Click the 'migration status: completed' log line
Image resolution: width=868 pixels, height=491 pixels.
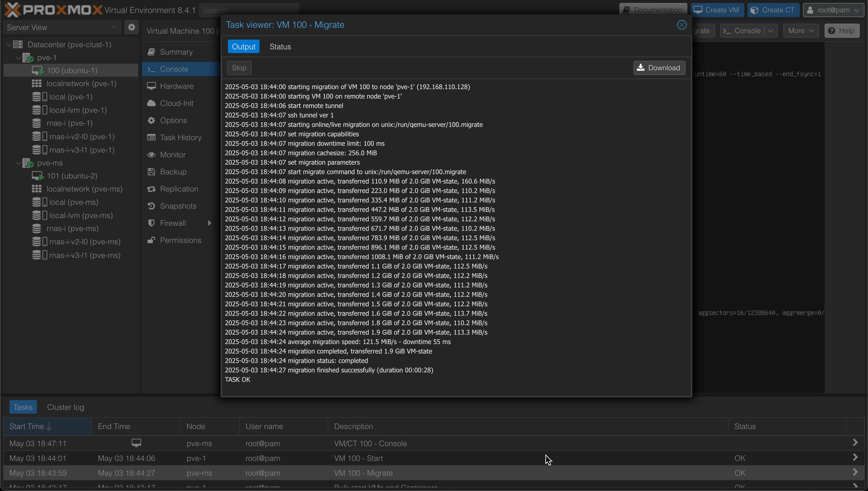coord(296,361)
